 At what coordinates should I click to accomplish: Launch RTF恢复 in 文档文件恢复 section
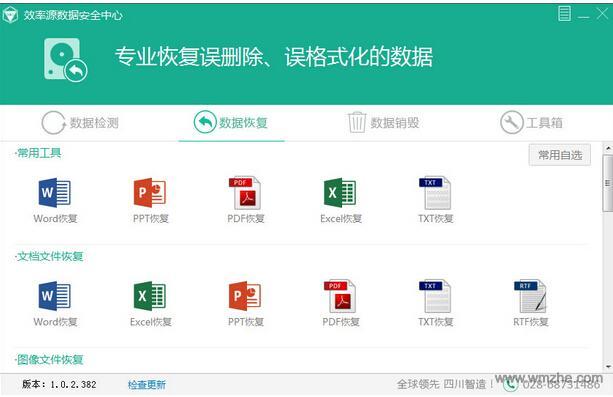click(x=531, y=304)
